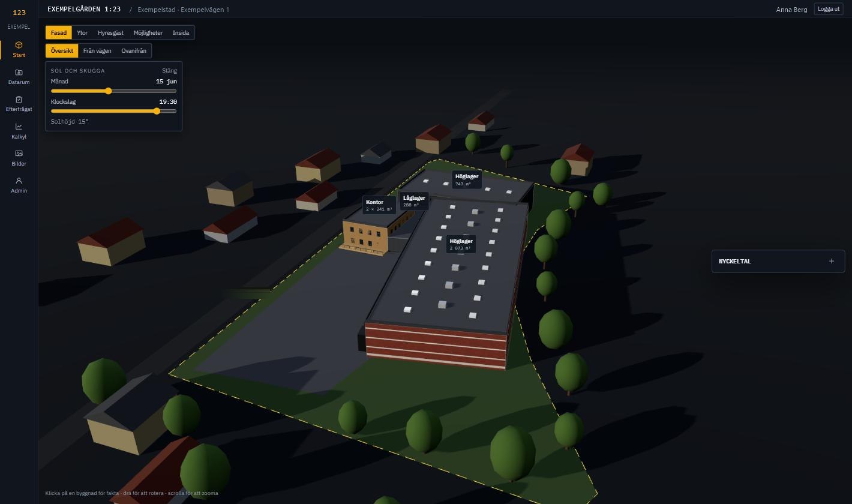The image size is (852, 504).
Task: Click the Höglager 2 073 m² label
Action: 461,244
